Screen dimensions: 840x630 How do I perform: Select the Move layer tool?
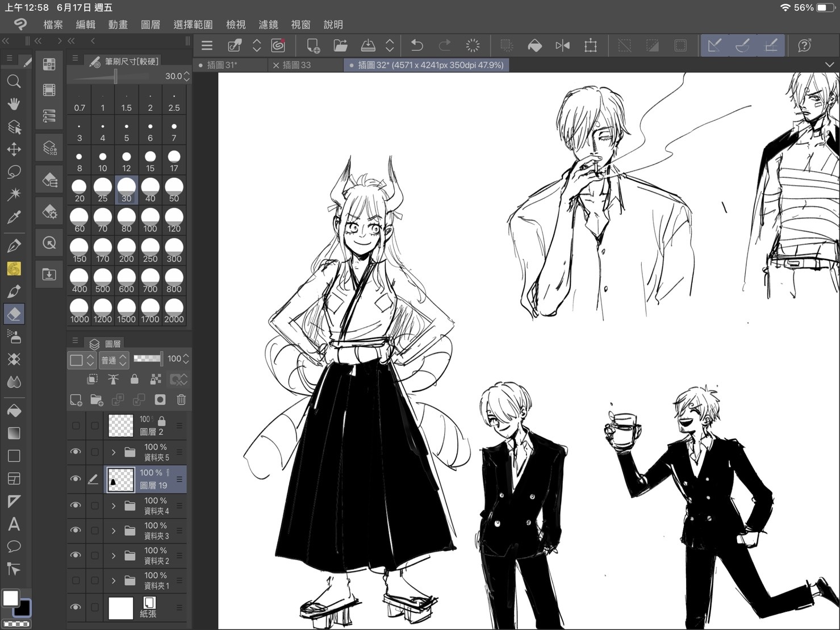pyautogui.click(x=14, y=149)
